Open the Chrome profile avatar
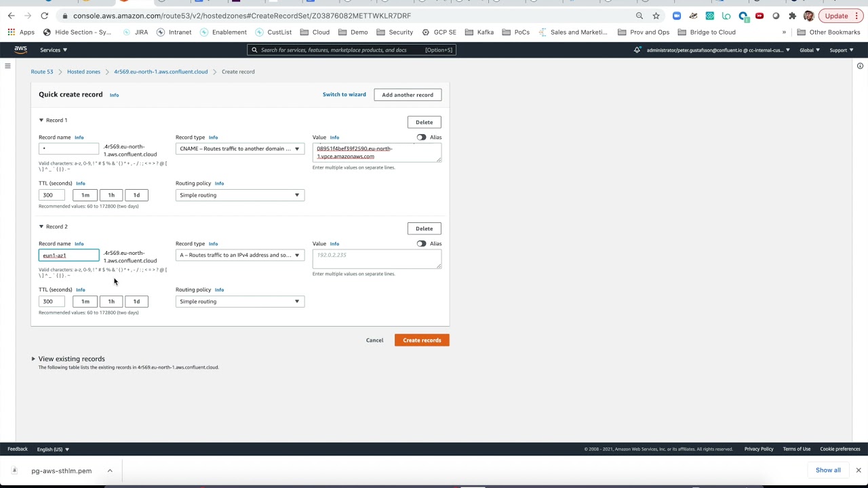Image resolution: width=868 pixels, height=488 pixels. 808,16
